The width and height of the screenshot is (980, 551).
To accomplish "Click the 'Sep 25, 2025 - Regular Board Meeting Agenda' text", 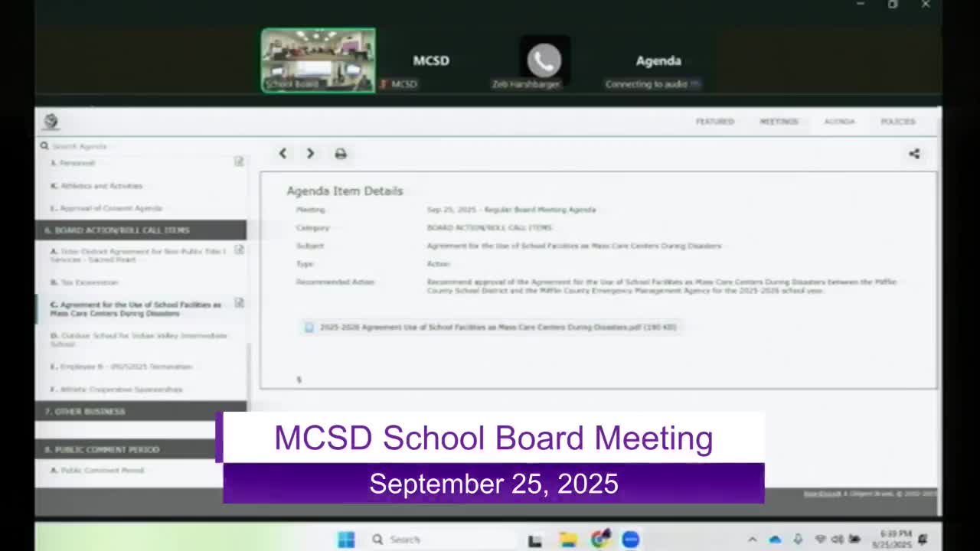I will coord(511,210).
